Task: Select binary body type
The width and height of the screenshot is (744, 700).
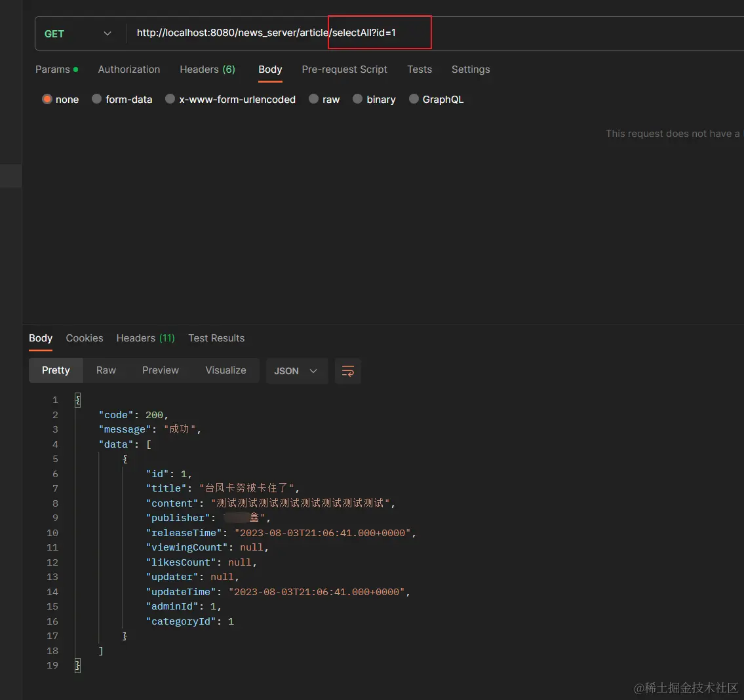Action: (x=358, y=99)
